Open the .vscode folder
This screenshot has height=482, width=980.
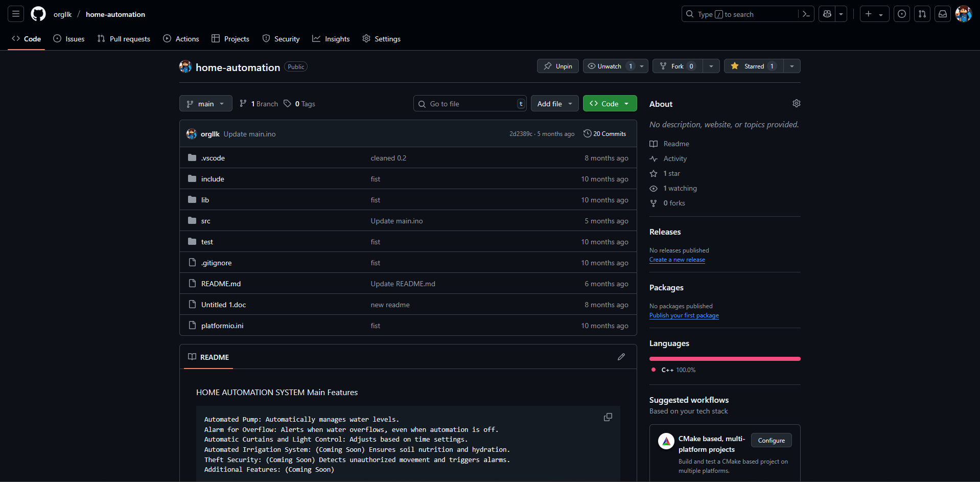point(213,158)
